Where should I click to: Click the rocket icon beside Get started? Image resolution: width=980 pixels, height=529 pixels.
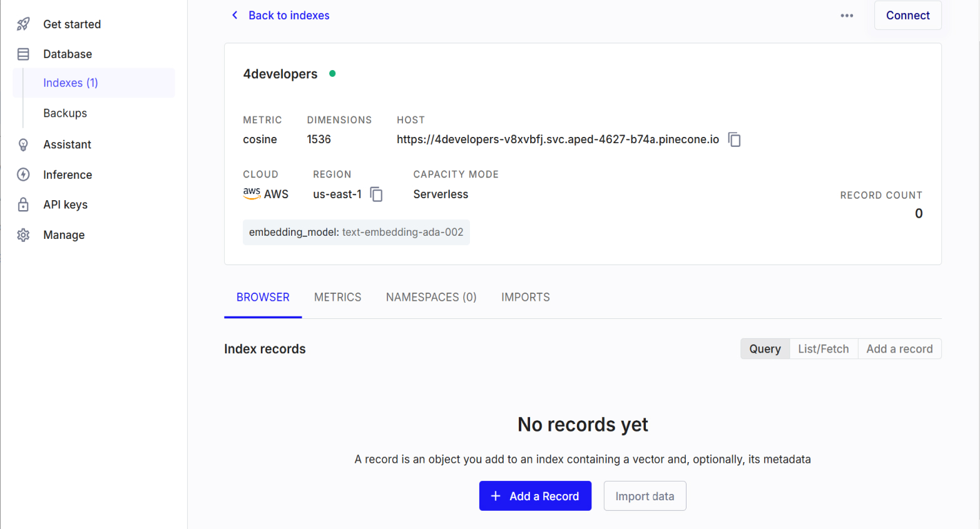click(23, 24)
